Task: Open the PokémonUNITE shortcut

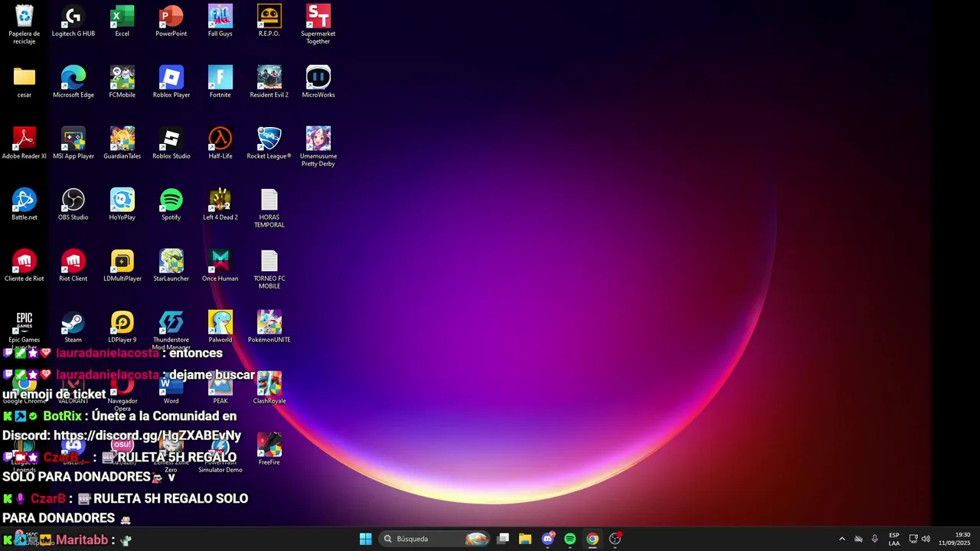Action: coord(269,328)
